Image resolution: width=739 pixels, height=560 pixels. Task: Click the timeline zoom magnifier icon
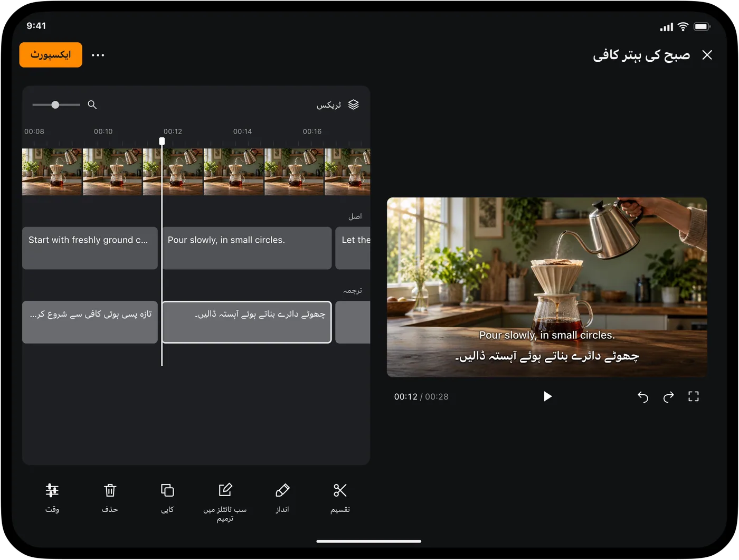[92, 105]
